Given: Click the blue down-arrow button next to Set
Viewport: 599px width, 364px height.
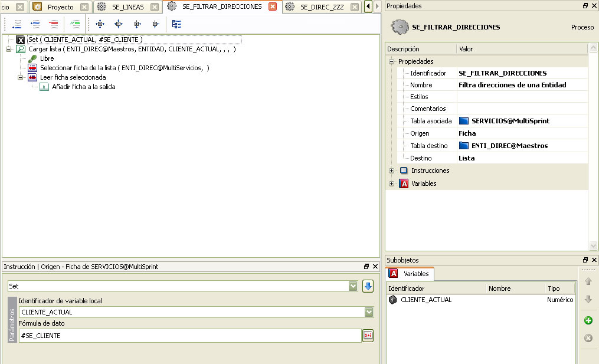Looking at the screenshot, I should [x=368, y=286].
